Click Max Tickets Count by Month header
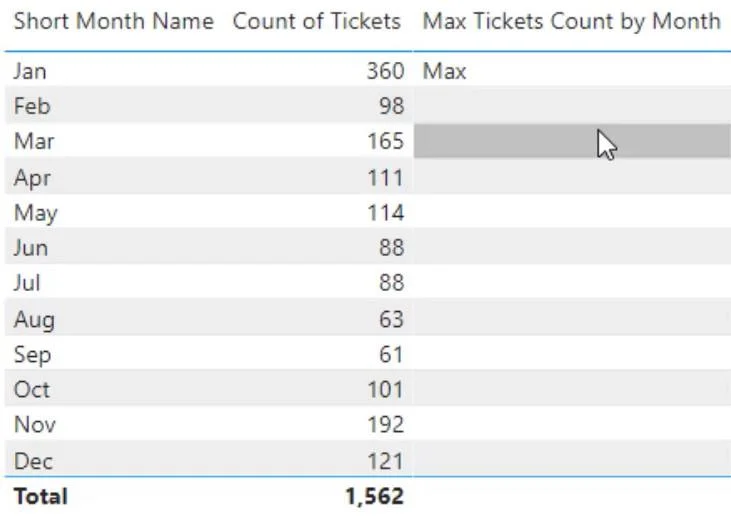 (x=572, y=21)
